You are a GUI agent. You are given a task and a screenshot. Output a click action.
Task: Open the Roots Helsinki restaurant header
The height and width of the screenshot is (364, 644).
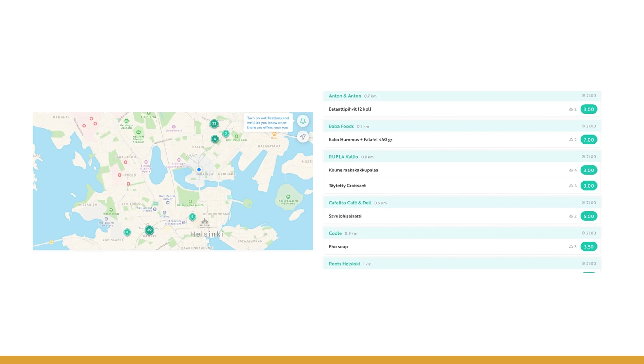344,264
